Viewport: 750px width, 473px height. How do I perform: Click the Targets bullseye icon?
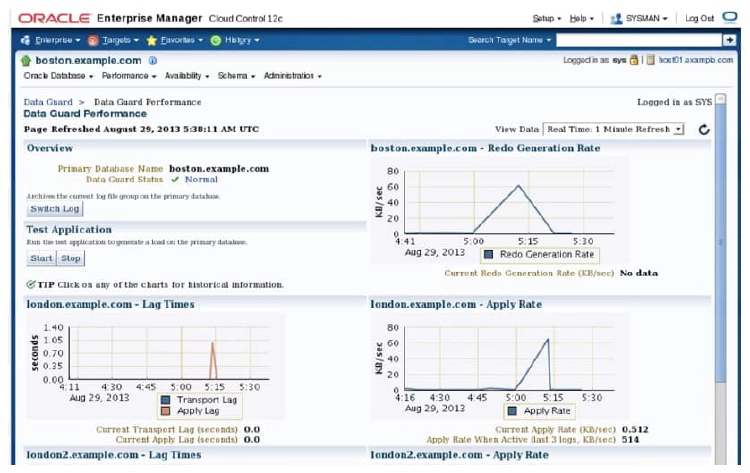pos(93,40)
